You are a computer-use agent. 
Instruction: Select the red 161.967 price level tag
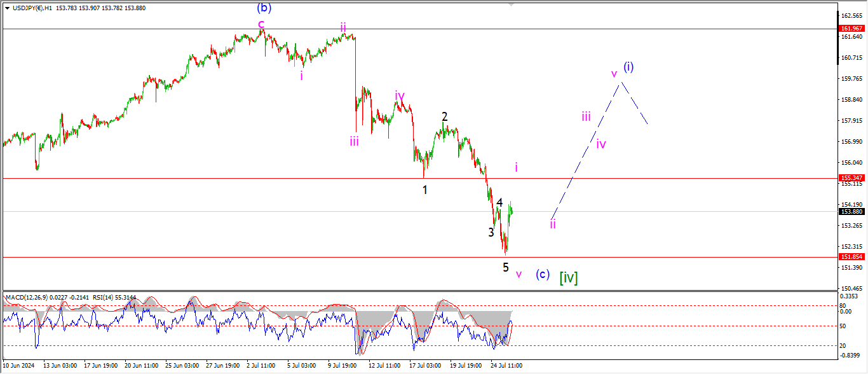pos(851,29)
